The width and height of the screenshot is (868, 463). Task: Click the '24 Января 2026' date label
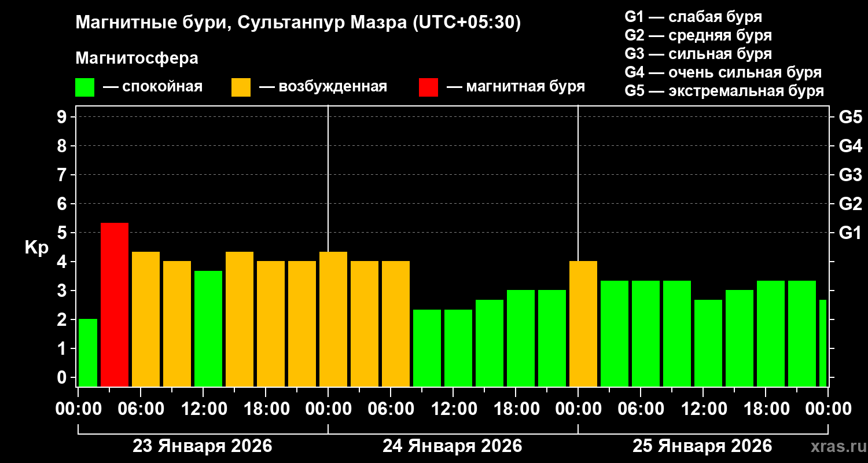453,446
